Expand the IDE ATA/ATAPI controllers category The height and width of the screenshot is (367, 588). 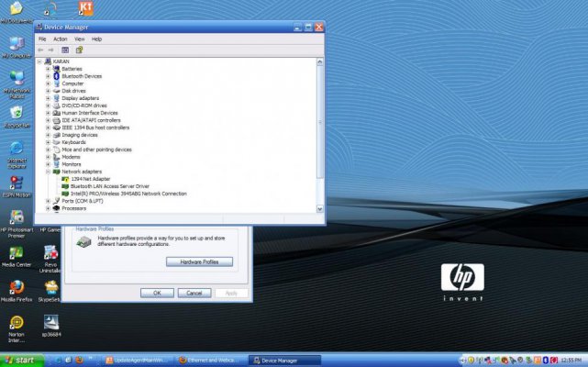click(48, 120)
